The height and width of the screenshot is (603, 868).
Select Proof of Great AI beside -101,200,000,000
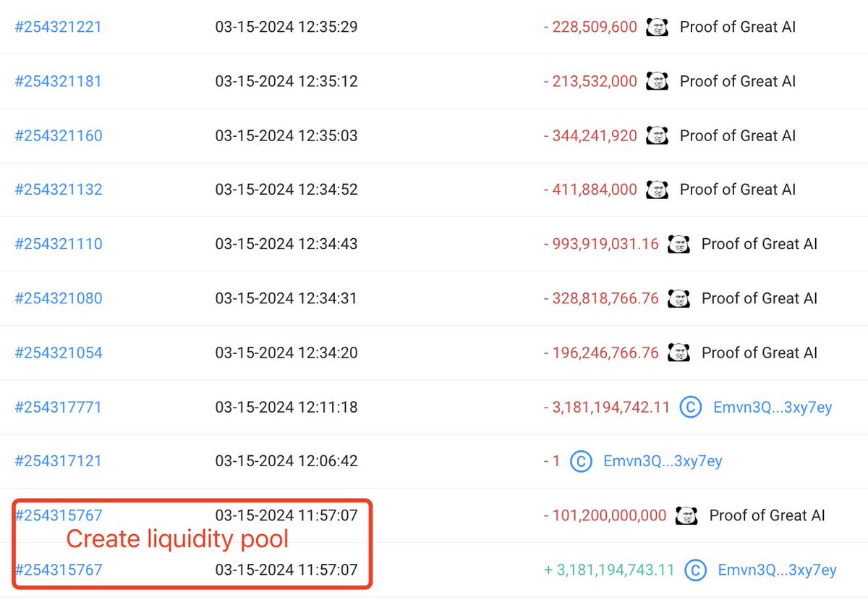coord(767,515)
